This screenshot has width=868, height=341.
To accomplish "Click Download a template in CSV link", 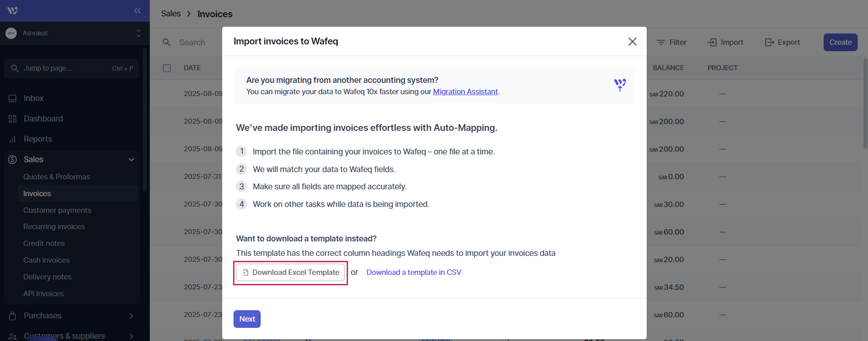I will click(x=414, y=272).
